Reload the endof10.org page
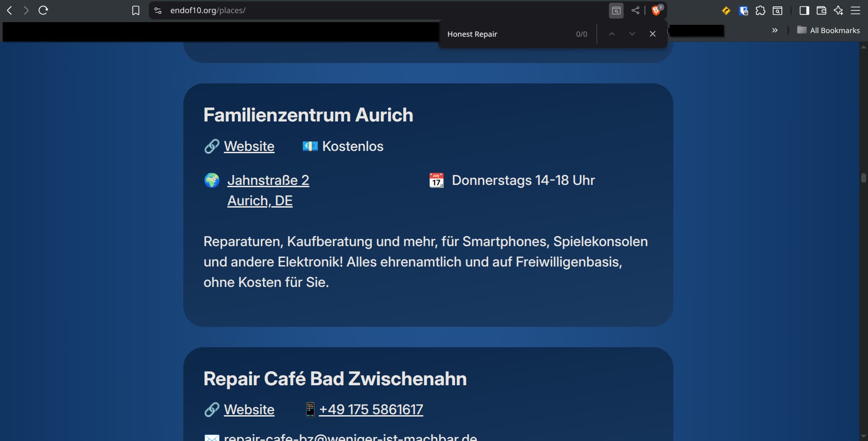Image resolution: width=868 pixels, height=441 pixels. point(44,10)
